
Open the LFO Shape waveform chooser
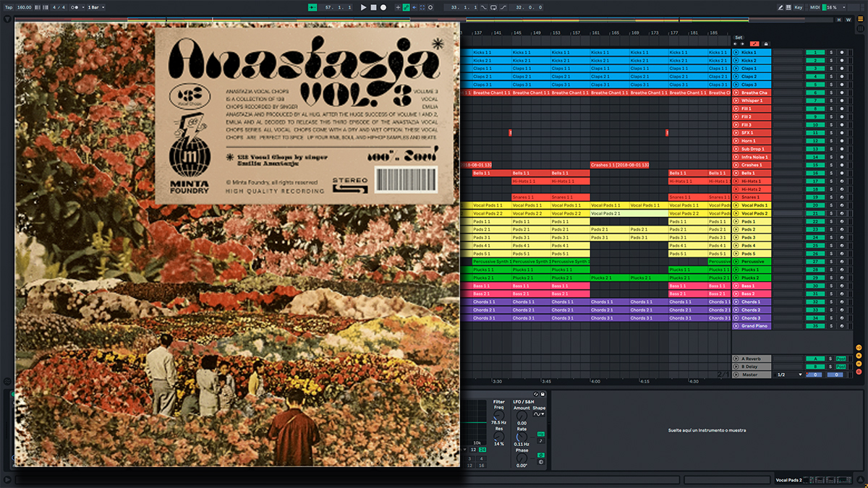tap(539, 414)
